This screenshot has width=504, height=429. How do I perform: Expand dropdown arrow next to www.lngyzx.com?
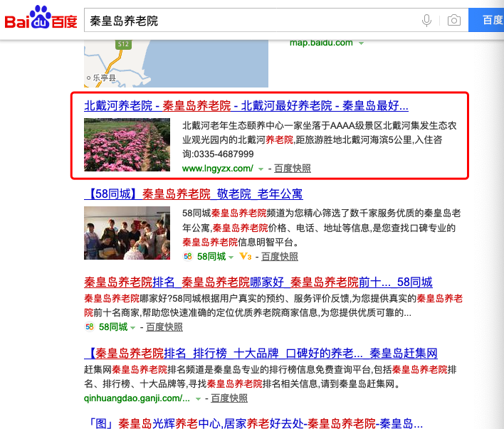pos(261,169)
